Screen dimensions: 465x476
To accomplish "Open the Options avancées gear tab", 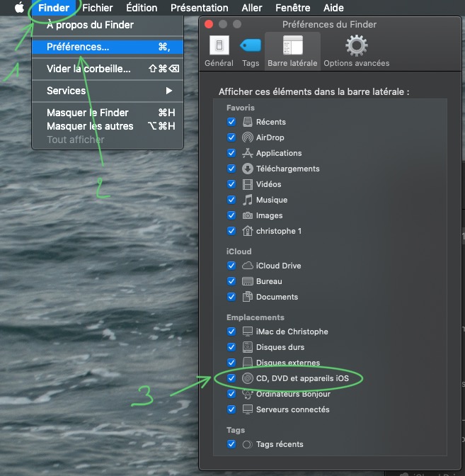I will click(357, 51).
